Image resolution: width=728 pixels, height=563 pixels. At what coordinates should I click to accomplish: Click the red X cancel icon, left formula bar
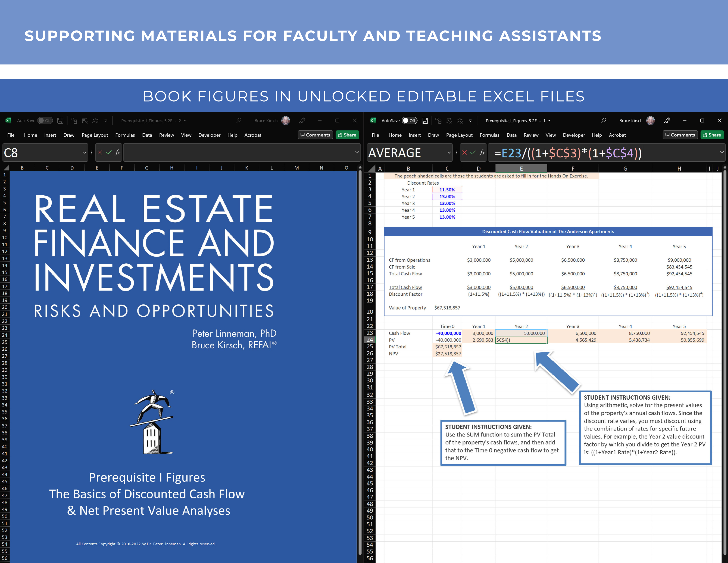100,152
